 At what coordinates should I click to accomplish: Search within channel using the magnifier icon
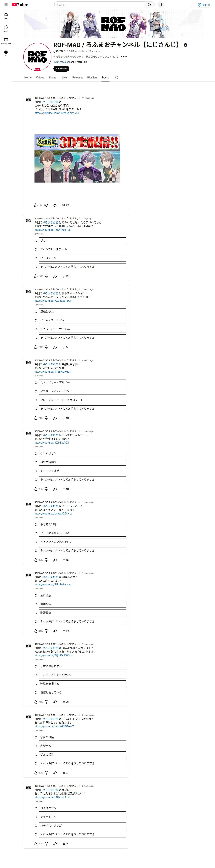click(x=117, y=77)
